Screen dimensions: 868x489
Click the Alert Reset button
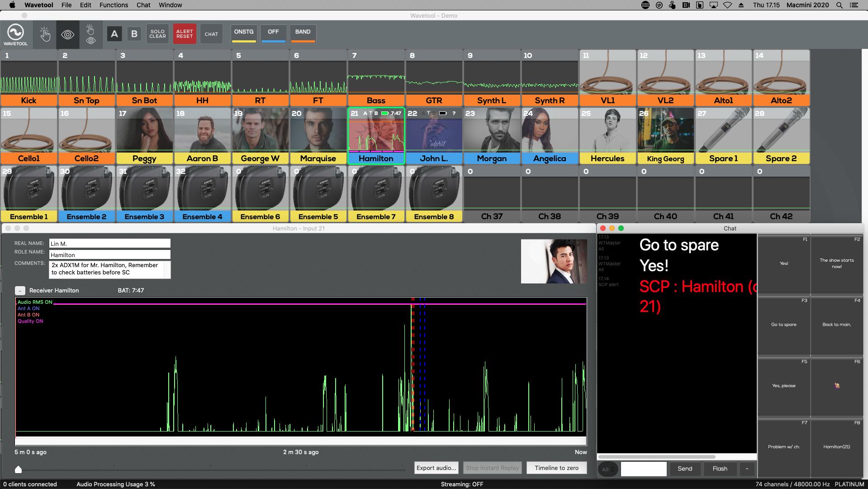click(185, 34)
